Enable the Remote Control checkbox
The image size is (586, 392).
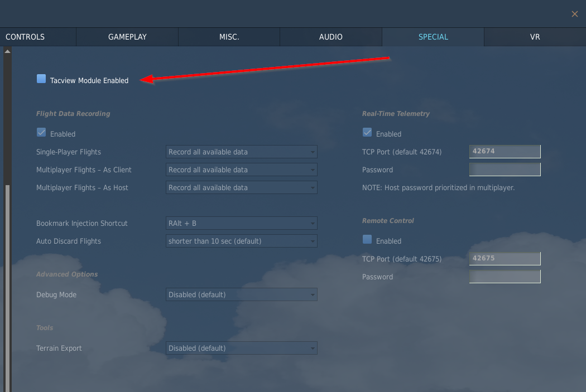coord(367,239)
